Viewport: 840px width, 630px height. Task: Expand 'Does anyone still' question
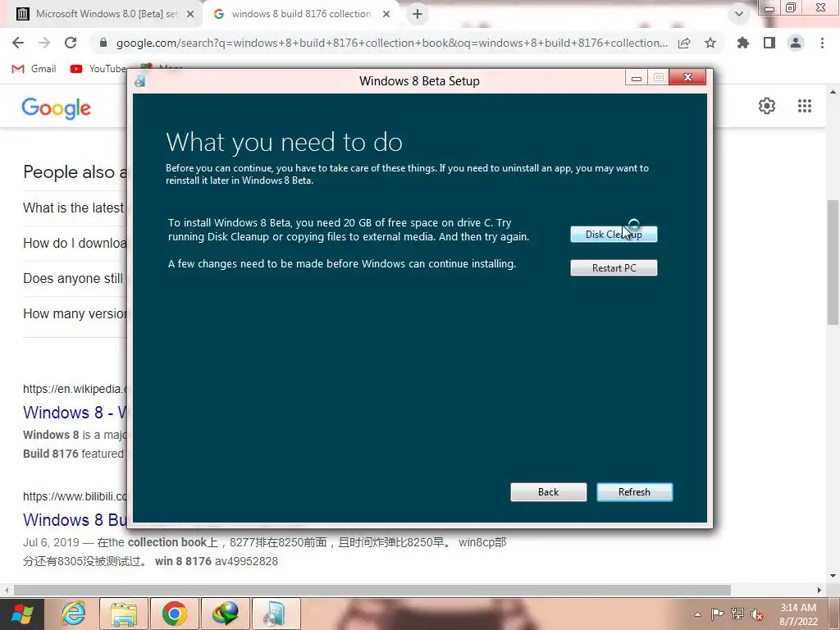[74, 279]
